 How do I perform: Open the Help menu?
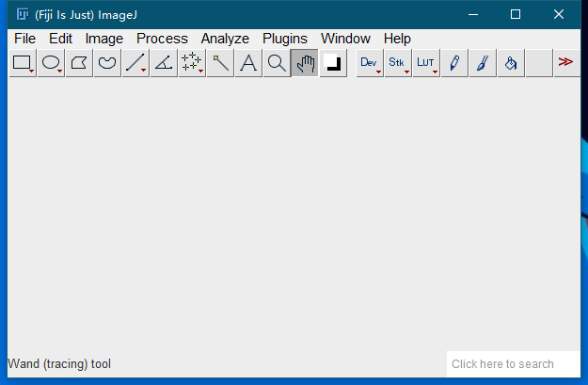click(397, 39)
